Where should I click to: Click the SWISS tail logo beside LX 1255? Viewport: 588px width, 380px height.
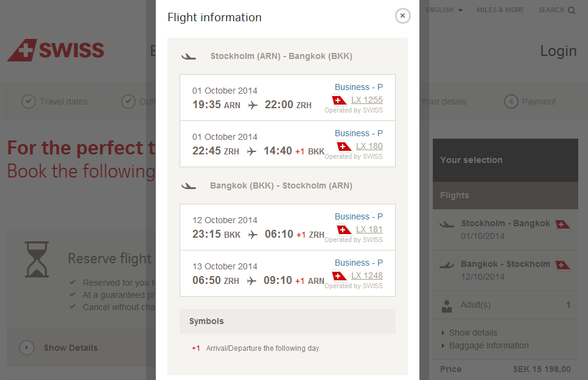tap(339, 100)
